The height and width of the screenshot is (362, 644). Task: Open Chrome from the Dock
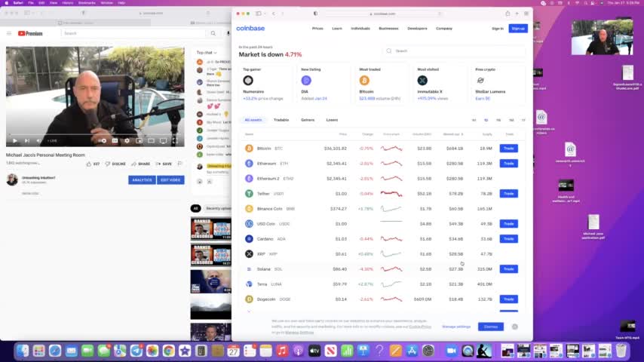click(168, 351)
